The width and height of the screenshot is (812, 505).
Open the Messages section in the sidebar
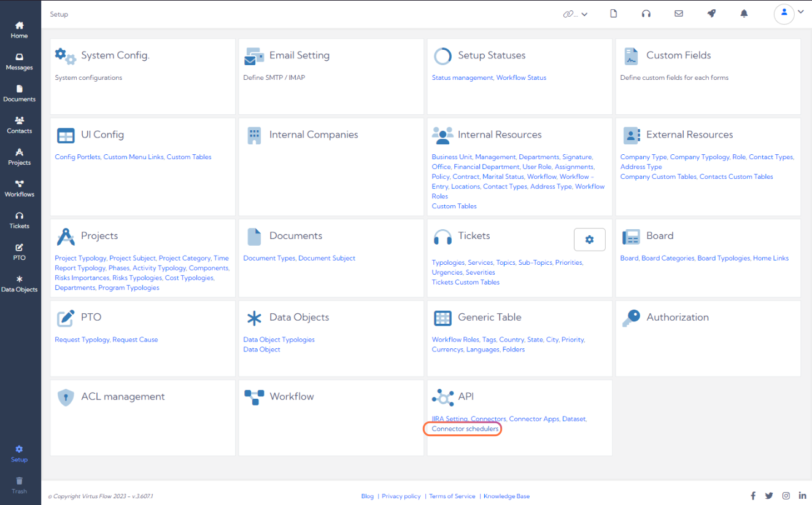tap(19, 60)
